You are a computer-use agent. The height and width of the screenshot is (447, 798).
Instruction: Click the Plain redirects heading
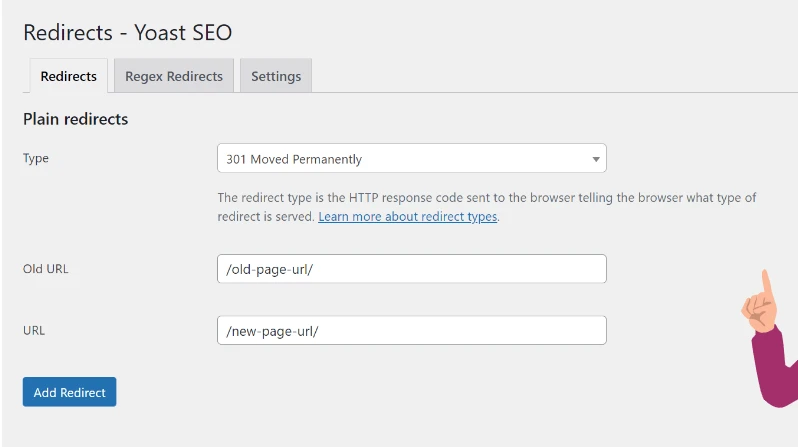[75, 119]
